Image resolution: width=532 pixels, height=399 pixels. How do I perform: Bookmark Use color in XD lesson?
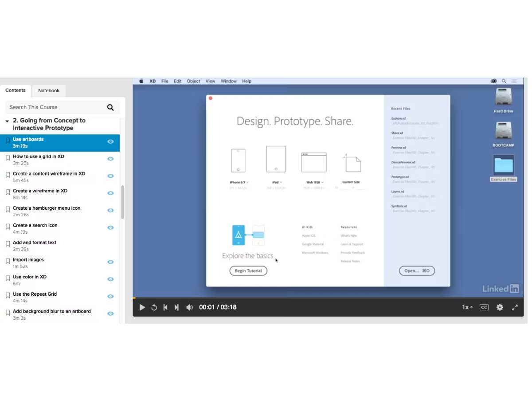pos(8,278)
